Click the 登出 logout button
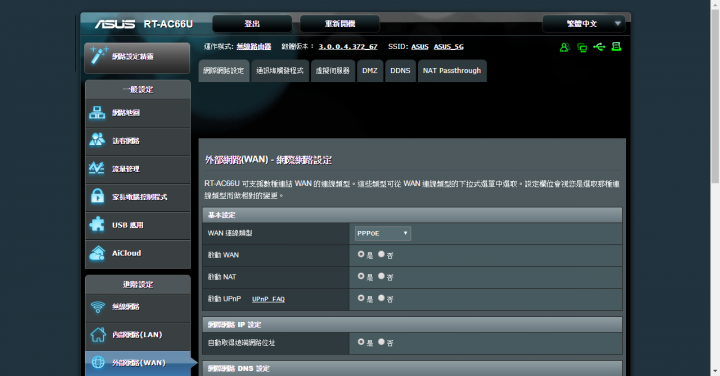This screenshot has width=720, height=376. tap(252, 23)
